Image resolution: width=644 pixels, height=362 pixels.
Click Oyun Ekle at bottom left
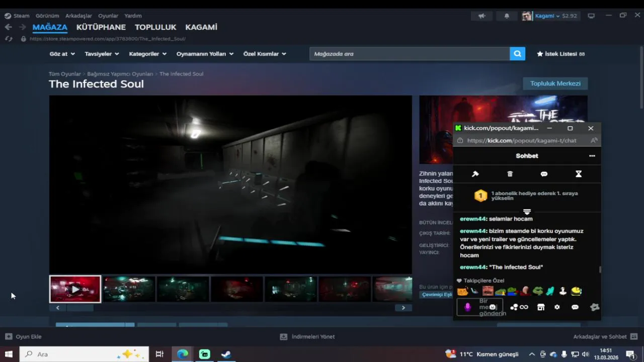pyautogui.click(x=23, y=336)
